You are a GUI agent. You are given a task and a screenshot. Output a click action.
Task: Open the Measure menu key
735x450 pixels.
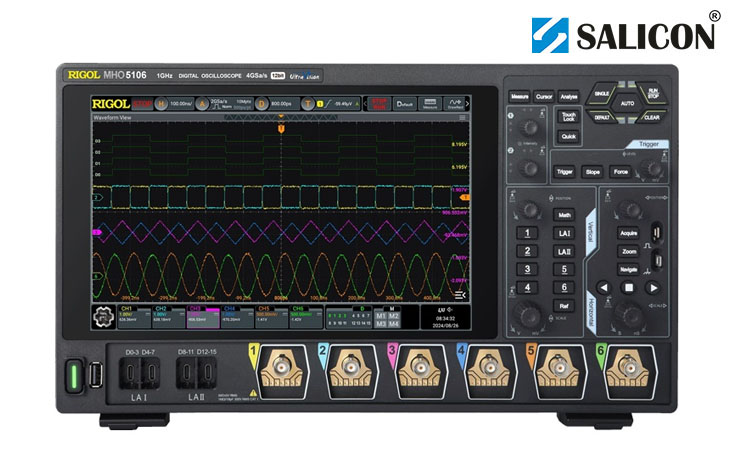519,97
